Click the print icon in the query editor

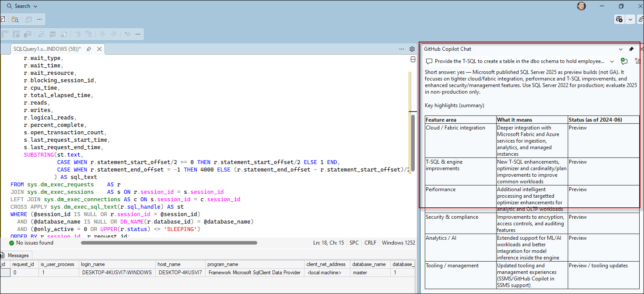click(x=413, y=59)
